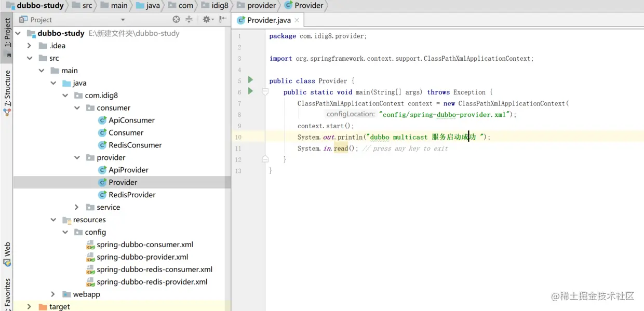Viewport: 644px width, 311px height.
Task: Select the RedisProvider class
Action: click(132, 195)
